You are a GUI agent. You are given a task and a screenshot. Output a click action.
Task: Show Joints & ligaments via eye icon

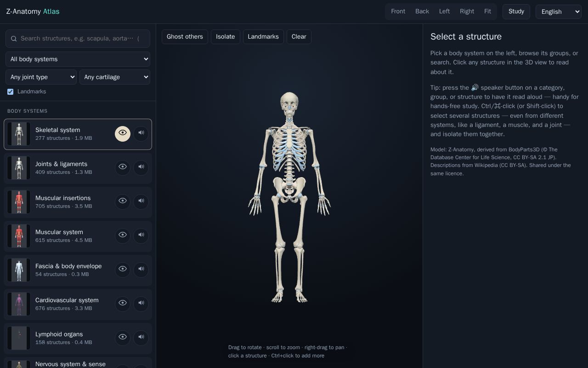tap(123, 167)
